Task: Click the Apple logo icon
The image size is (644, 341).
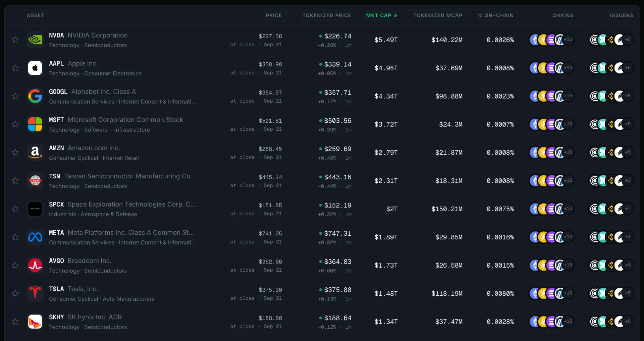Action: 35,68
